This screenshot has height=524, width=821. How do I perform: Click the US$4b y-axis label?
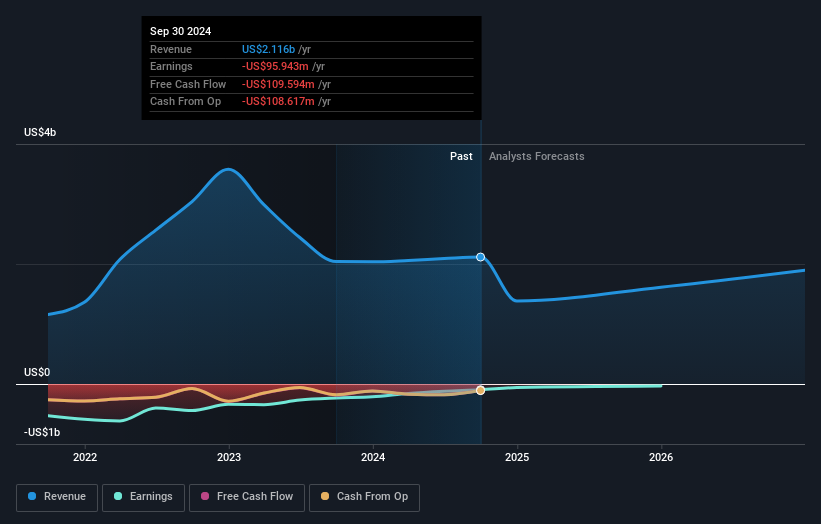coord(40,132)
